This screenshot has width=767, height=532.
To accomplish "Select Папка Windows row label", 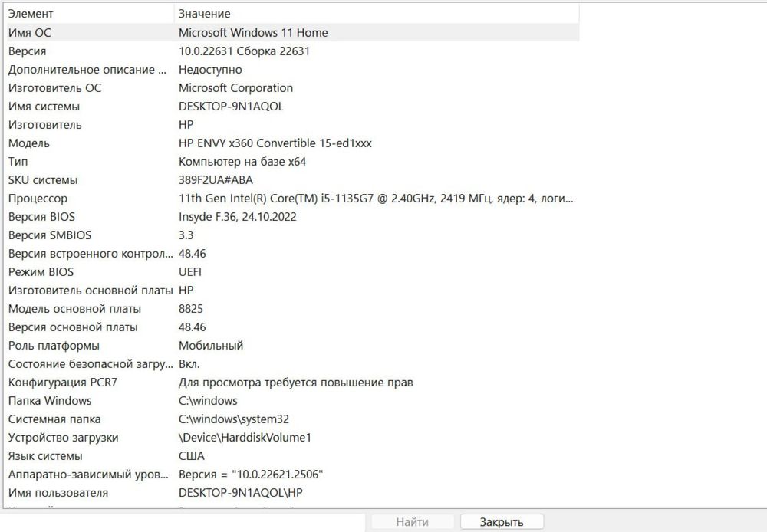I will point(50,401).
